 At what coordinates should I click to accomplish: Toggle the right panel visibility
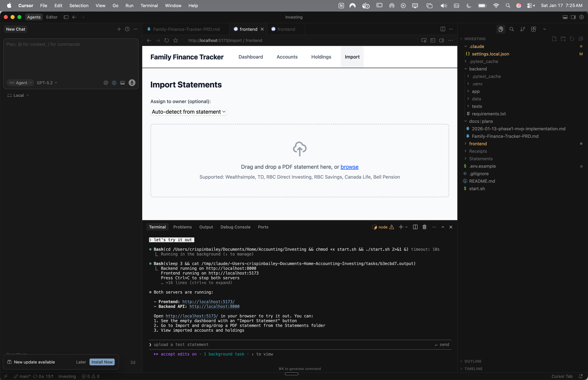tap(573, 17)
